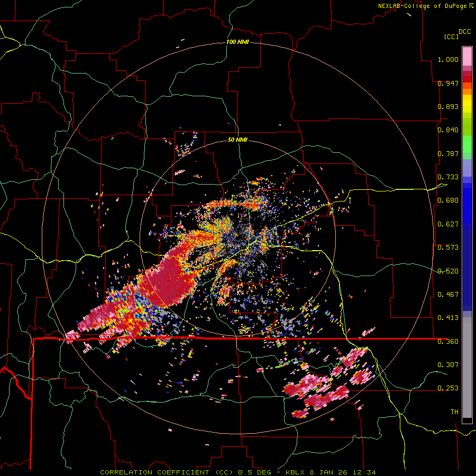Pick the 0.840 scale value
This screenshot has width=476, height=476.
448,130
